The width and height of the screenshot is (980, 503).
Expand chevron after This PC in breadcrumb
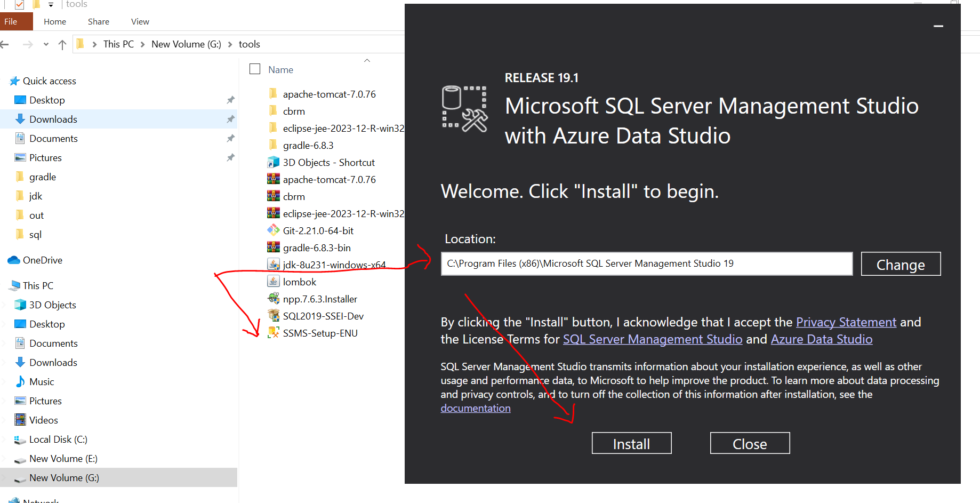(x=143, y=44)
